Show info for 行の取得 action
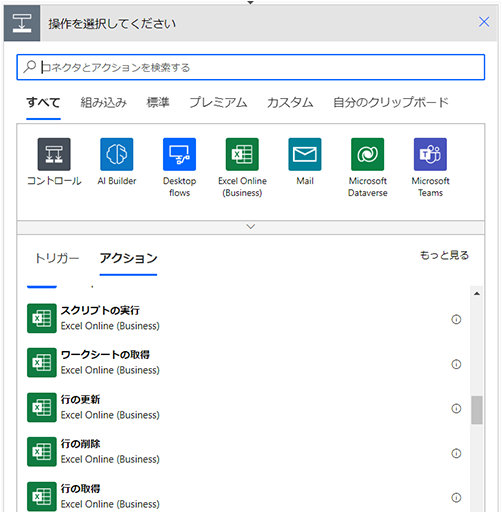The image size is (502, 513). 456,497
